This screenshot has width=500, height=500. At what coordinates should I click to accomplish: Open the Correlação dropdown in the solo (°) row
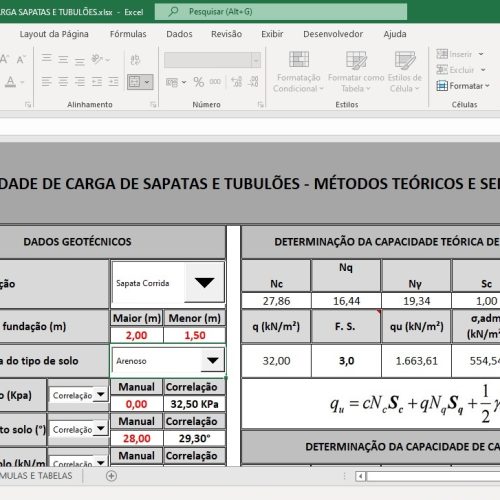100,429
